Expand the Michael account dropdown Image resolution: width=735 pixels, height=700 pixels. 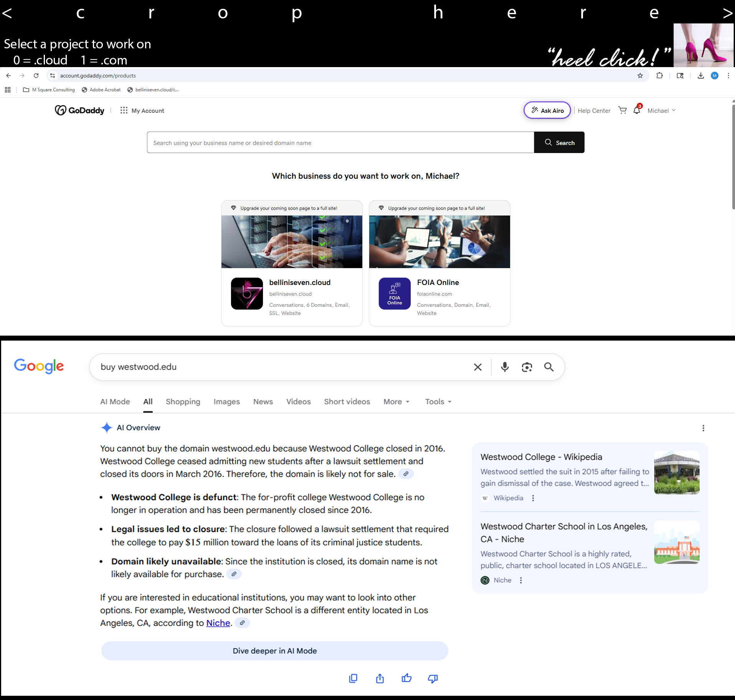coord(661,110)
